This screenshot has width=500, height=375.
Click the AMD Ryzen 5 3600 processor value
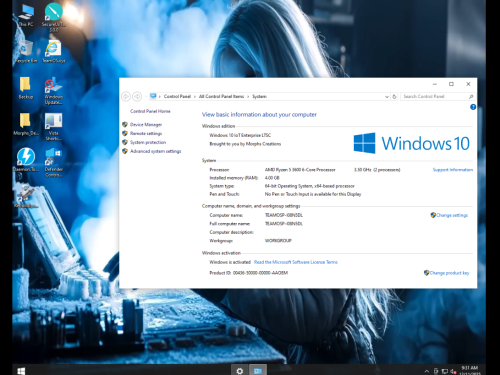tap(300, 170)
